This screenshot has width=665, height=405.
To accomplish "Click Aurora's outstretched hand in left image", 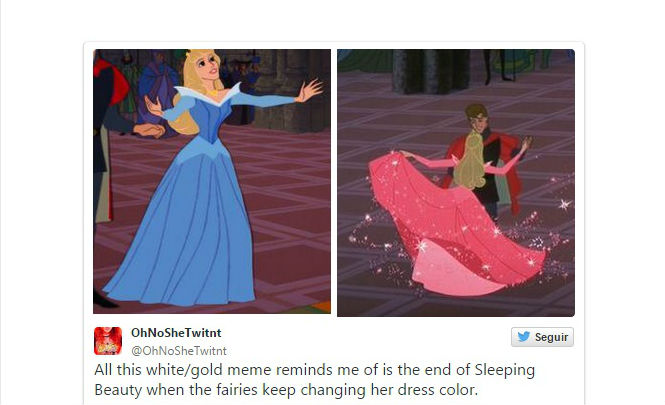I will pyautogui.click(x=311, y=90).
